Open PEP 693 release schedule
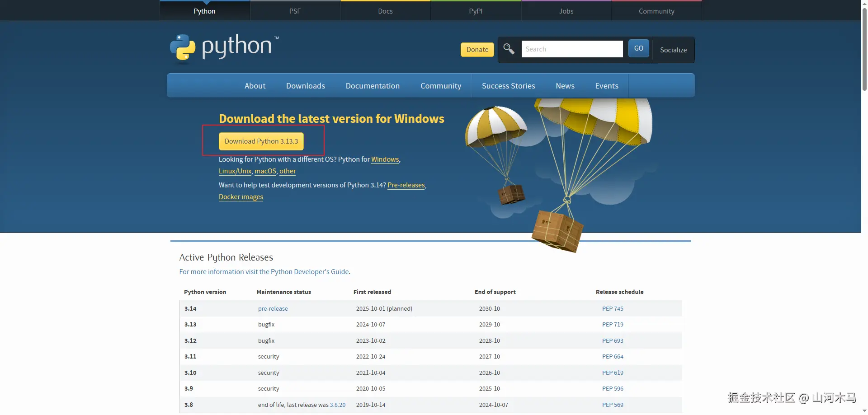868x415 pixels. 613,341
